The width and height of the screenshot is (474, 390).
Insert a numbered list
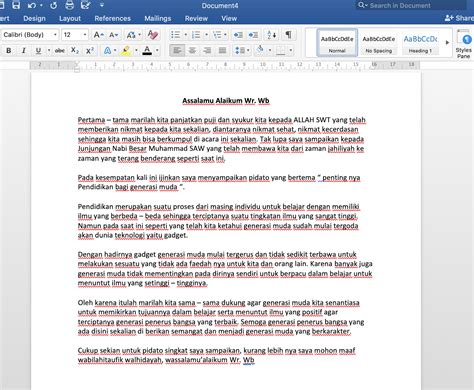pos(196,35)
